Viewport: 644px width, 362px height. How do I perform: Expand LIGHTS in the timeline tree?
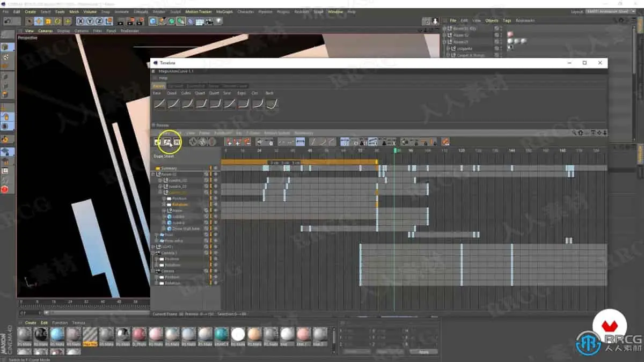[153, 247]
